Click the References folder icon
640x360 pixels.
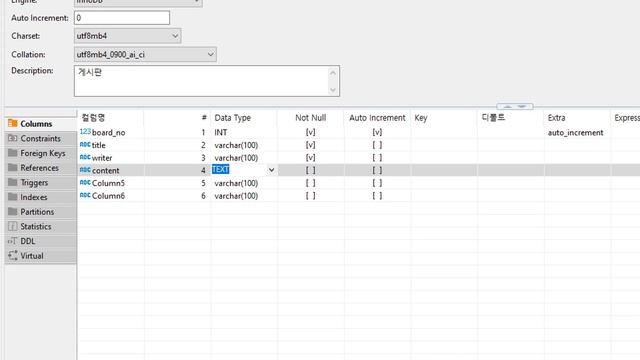coord(13,167)
